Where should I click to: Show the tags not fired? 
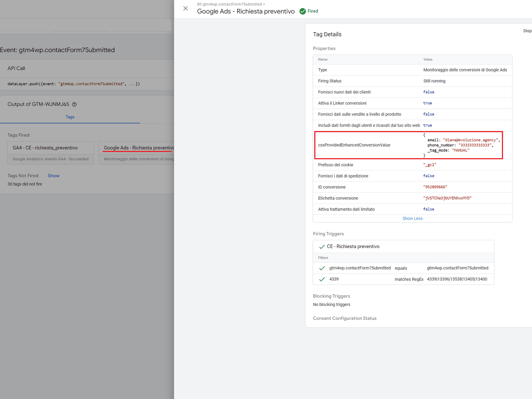[54, 176]
